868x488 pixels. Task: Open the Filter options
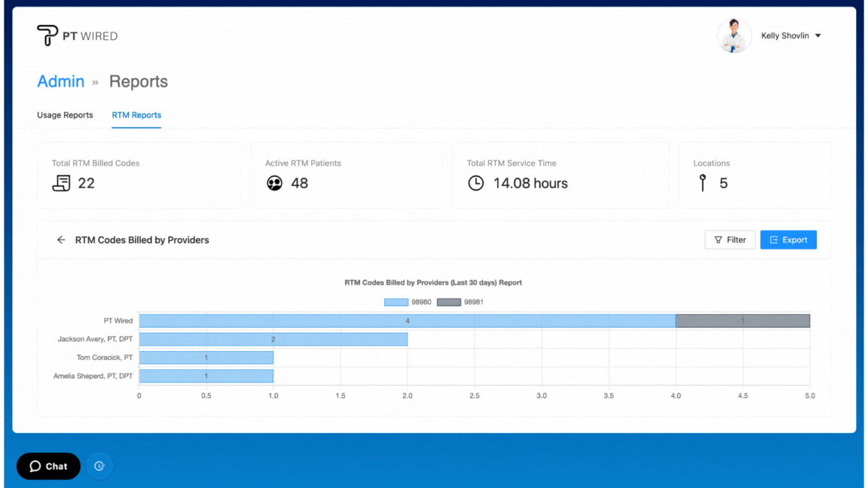[729, 240]
